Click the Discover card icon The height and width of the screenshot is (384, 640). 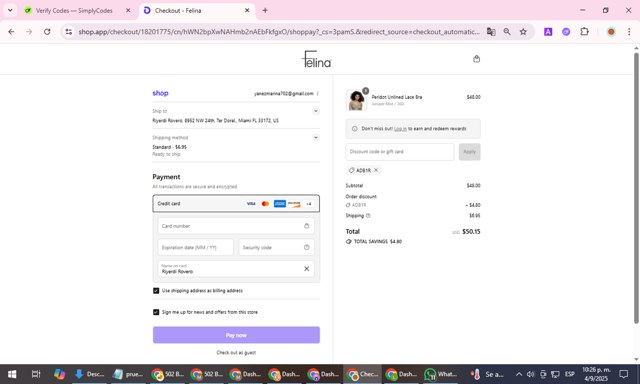click(x=294, y=204)
